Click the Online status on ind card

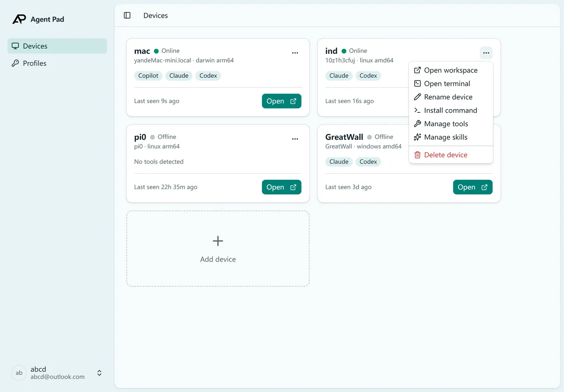pyautogui.click(x=355, y=51)
